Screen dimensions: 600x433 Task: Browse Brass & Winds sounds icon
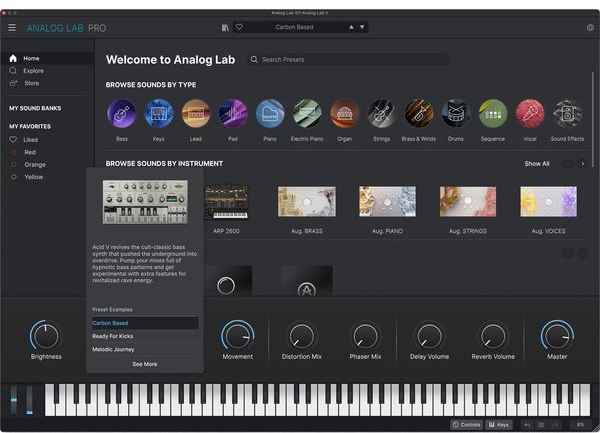tap(419, 113)
